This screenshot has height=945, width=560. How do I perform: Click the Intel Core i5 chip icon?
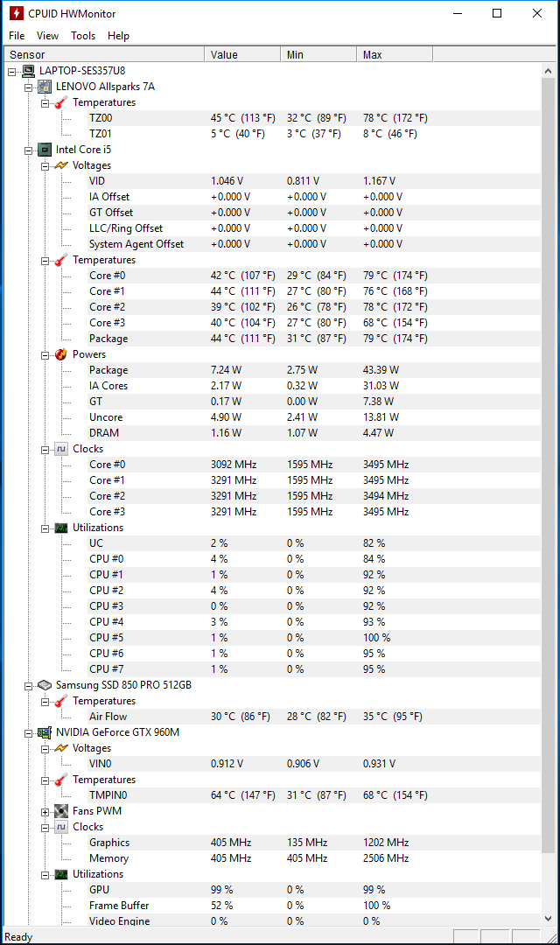point(45,150)
